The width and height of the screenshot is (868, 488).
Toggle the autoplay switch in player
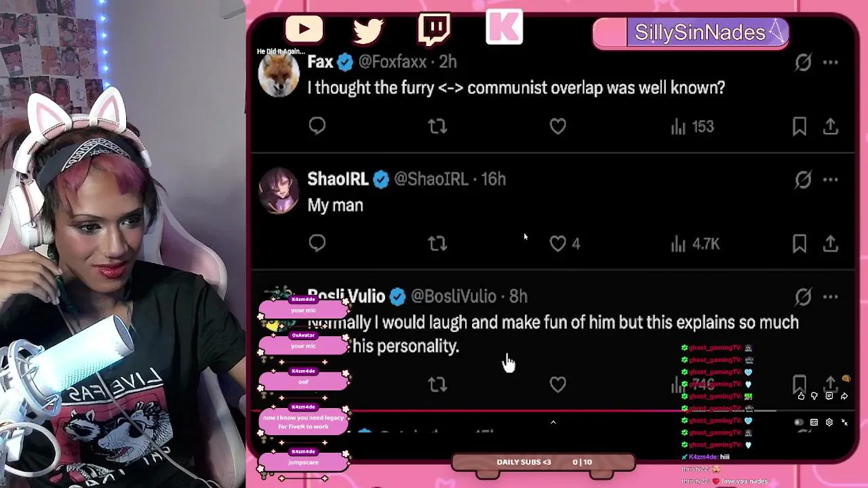(800, 422)
